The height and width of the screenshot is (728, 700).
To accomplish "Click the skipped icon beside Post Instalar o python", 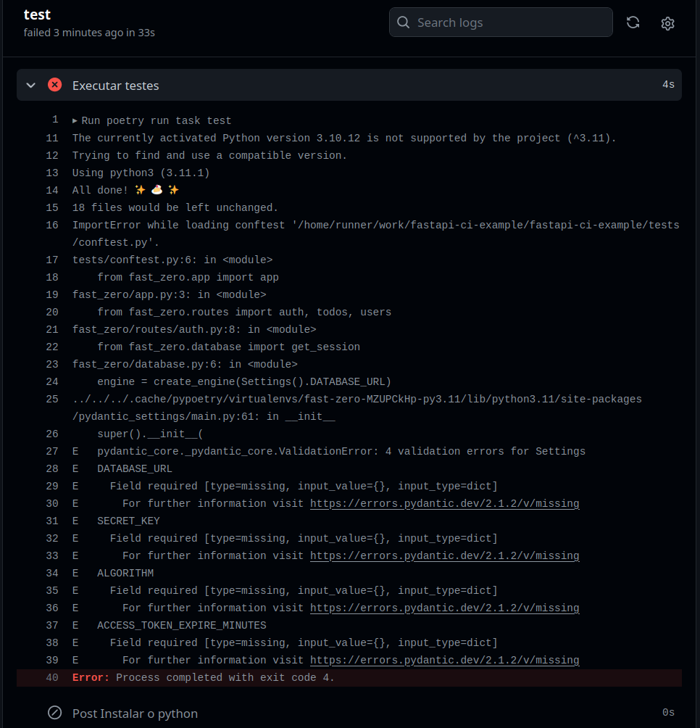I will 54,713.
